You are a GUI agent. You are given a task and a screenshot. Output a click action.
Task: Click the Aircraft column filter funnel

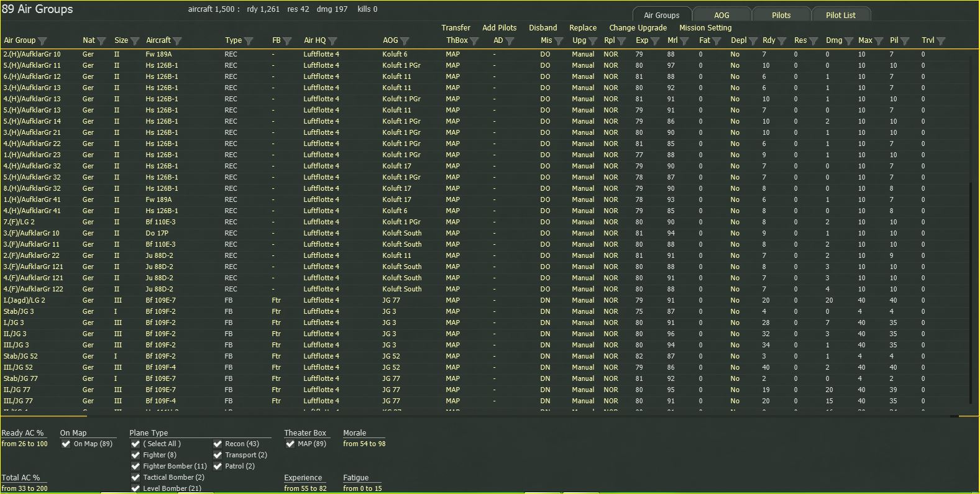[177, 41]
